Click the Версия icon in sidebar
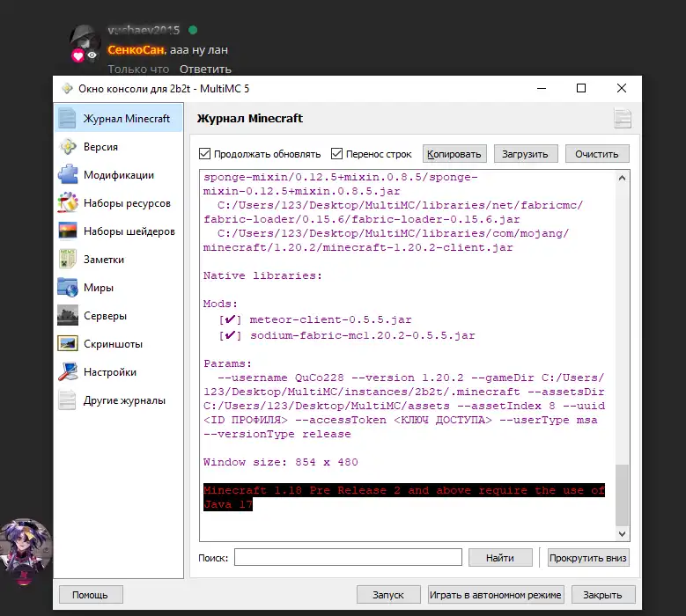This screenshot has height=616, width=686. 69,146
